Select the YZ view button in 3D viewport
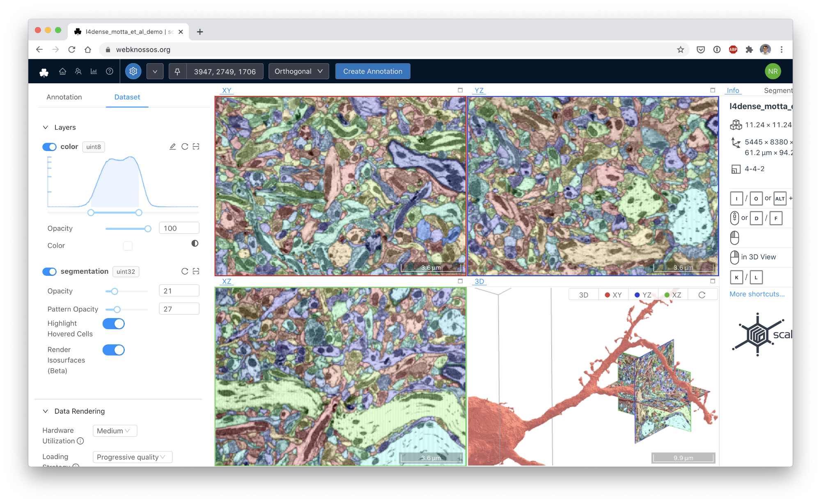Viewport: 821px width, 504px height. [643, 295]
